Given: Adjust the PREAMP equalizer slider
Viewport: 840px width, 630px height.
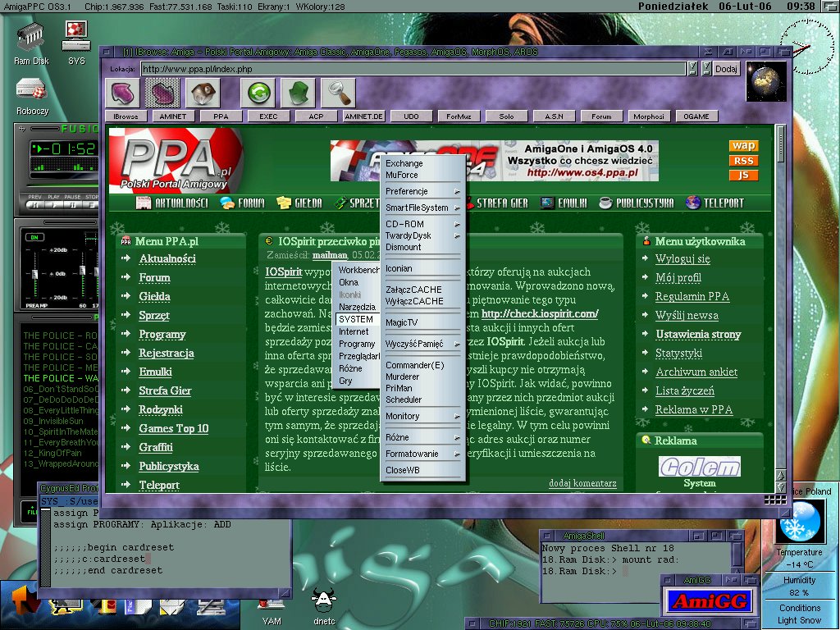Looking at the screenshot, I should pyautogui.click(x=34, y=274).
